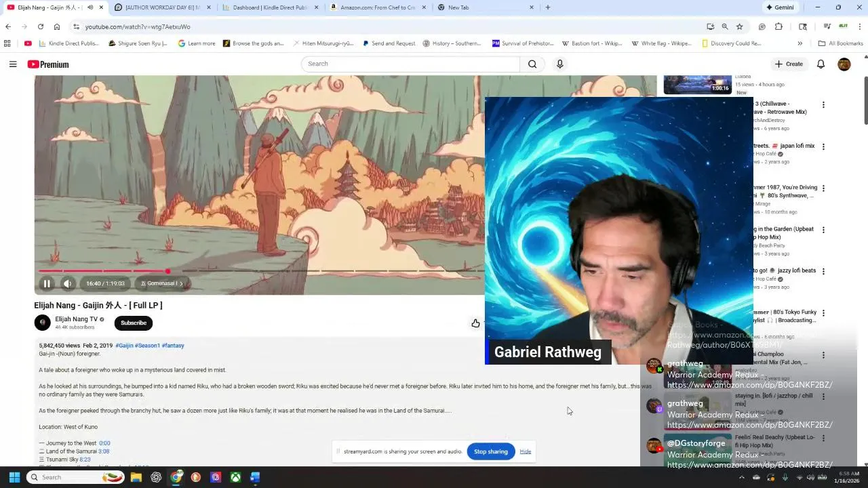Jump to timestamp 0:00 Journey to the West

tap(104, 443)
